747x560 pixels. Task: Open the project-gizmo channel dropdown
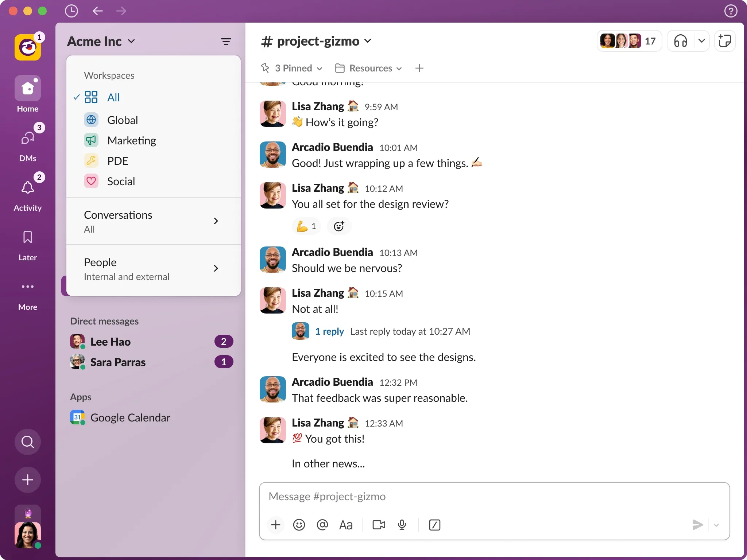tap(368, 40)
